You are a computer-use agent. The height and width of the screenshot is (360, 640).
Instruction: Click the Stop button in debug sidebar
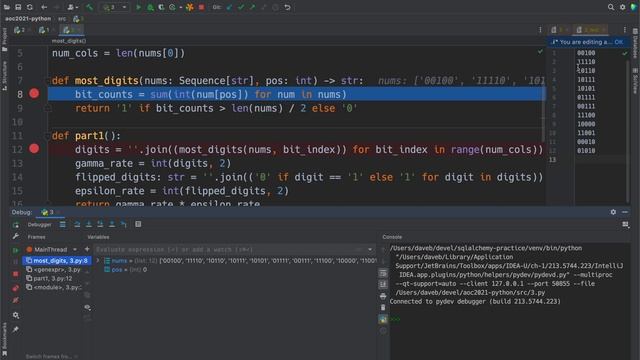click(x=16, y=274)
